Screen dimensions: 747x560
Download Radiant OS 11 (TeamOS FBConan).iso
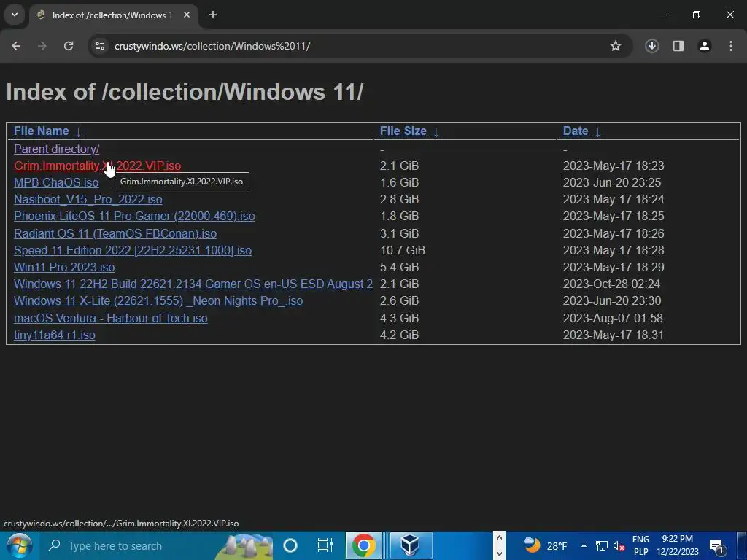coord(115,233)
